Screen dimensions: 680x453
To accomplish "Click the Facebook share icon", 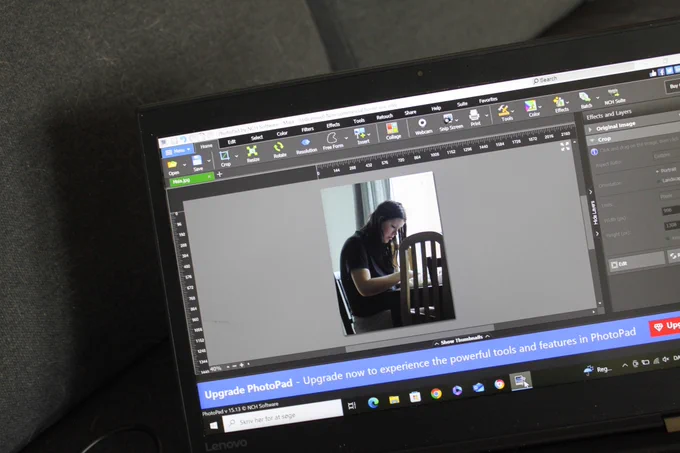I will tap(662, 72).
